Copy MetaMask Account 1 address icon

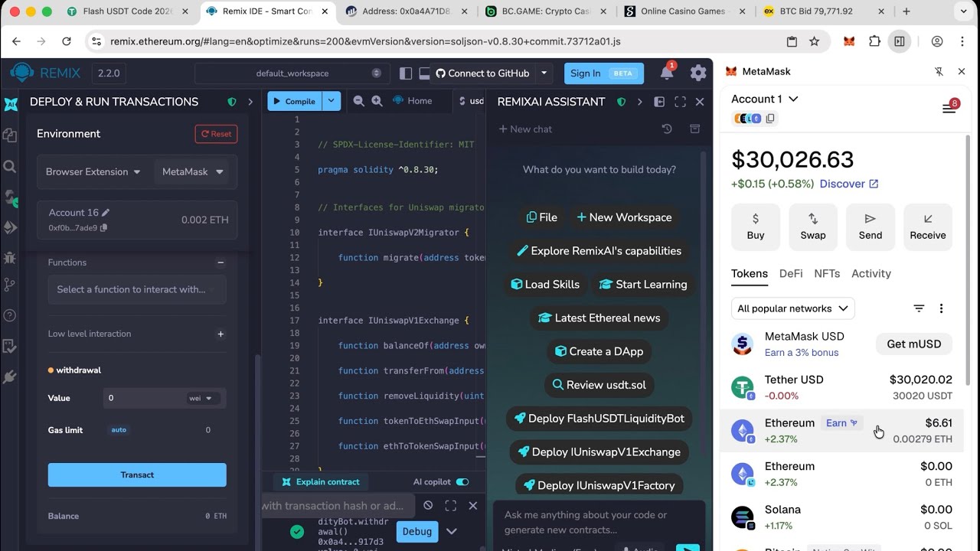point(770,119)
